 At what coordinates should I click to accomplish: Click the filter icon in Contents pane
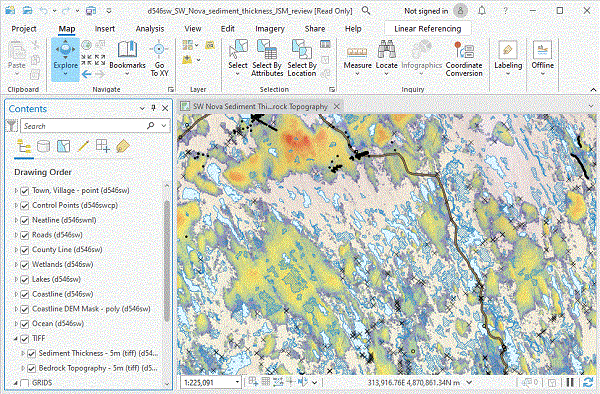tap(12, 125)
